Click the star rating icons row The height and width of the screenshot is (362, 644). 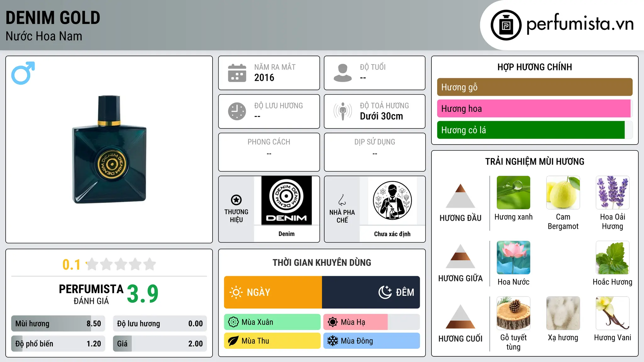pyautogui.click(x=121, y=264)
